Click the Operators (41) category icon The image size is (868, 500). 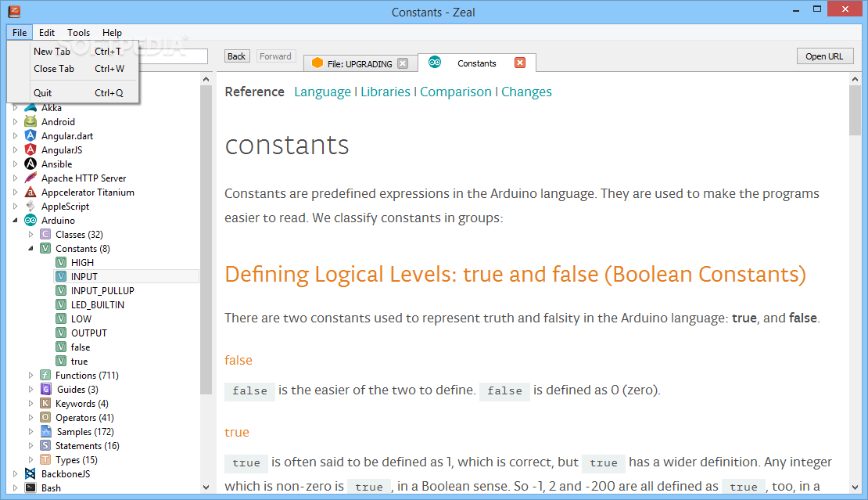pyautogui.click(x=45, y=418)
